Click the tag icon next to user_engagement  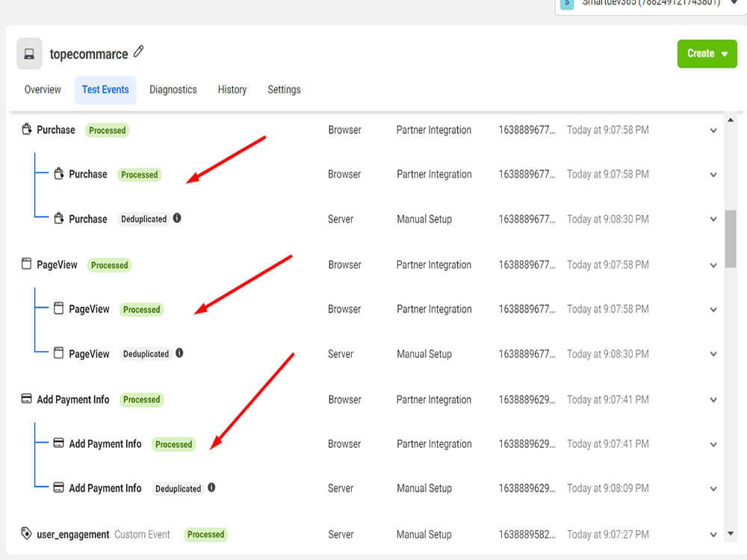[x=26, y=534]
